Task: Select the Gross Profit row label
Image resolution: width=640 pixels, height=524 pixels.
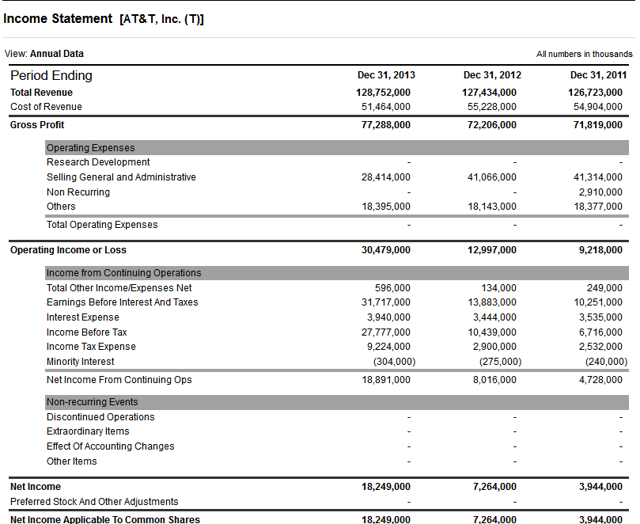Action: tap(37, 125)
